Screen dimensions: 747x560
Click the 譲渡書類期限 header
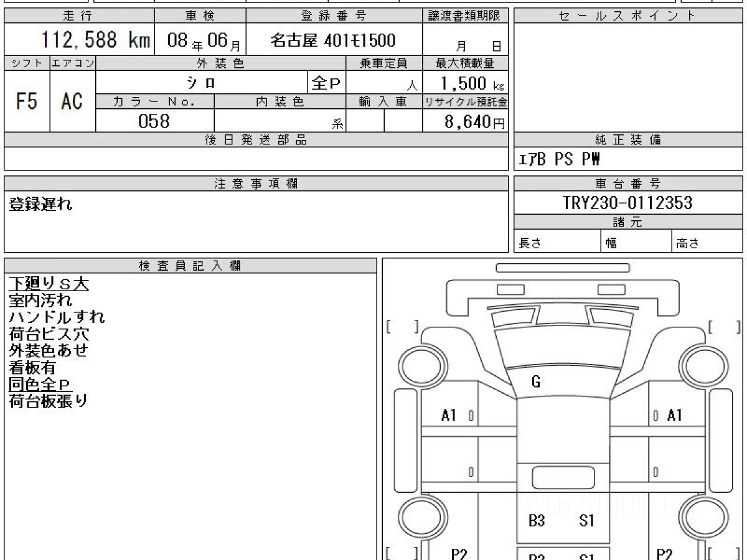point(465,16)
